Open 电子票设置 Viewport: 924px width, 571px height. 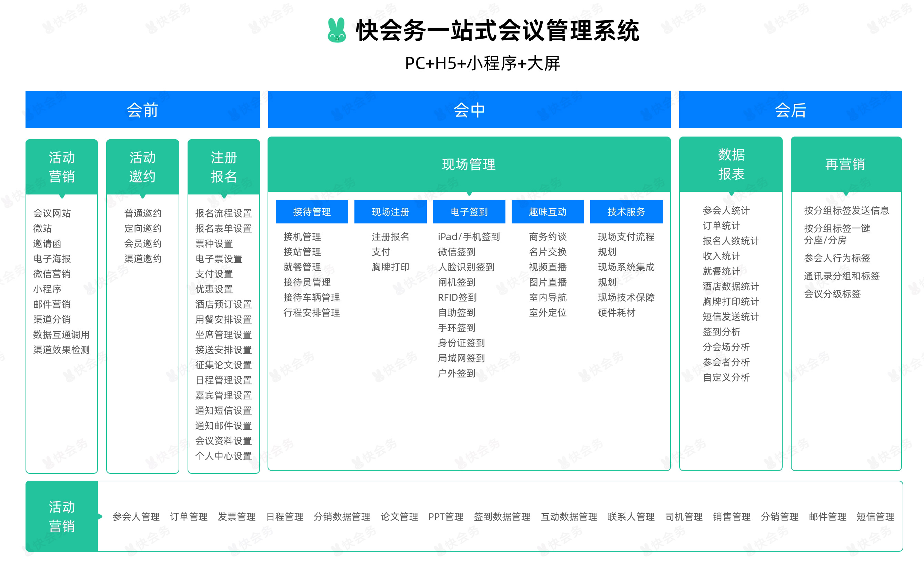click(x=219, y=259)
